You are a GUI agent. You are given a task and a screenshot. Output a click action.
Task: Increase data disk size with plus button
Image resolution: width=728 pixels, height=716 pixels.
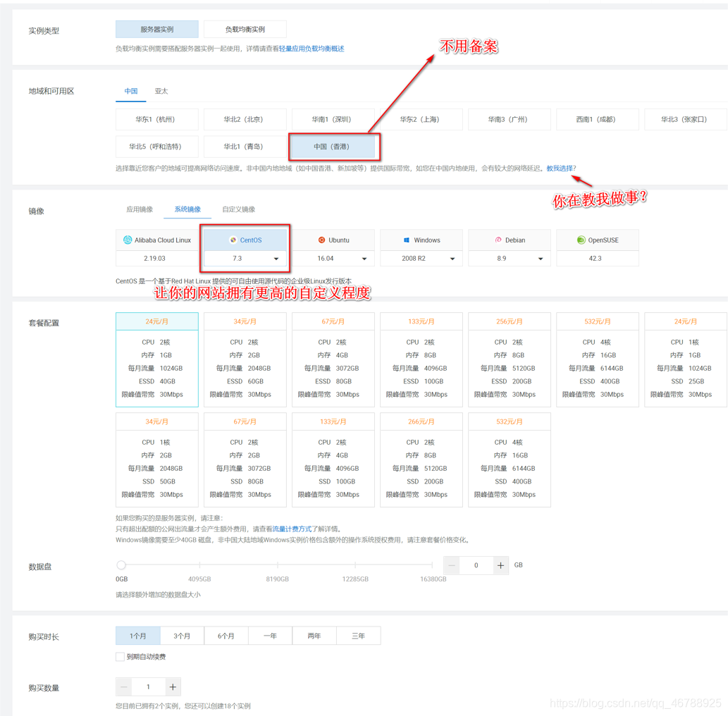pyautogui.click(x=500, y=565)
